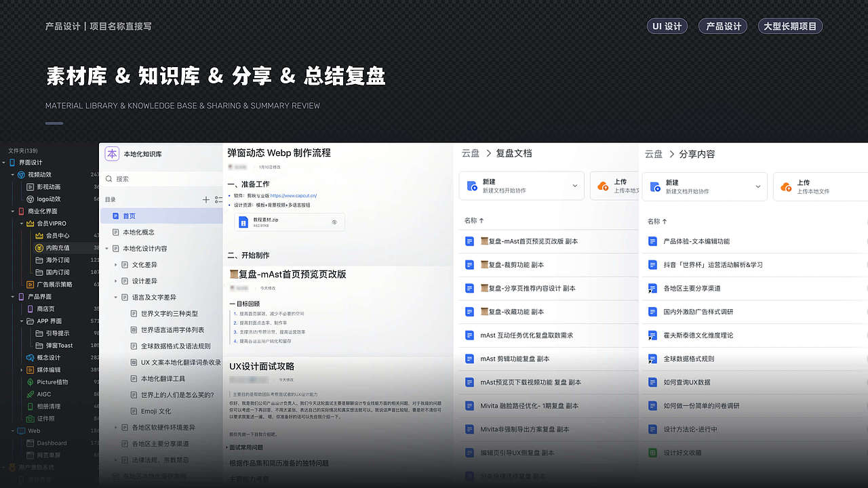Image resolution: width=868 pixels, height=488 pixels.
Task: Click 云盘 breadcrumb in 分享内容 panel
Action: click(654, 154)
